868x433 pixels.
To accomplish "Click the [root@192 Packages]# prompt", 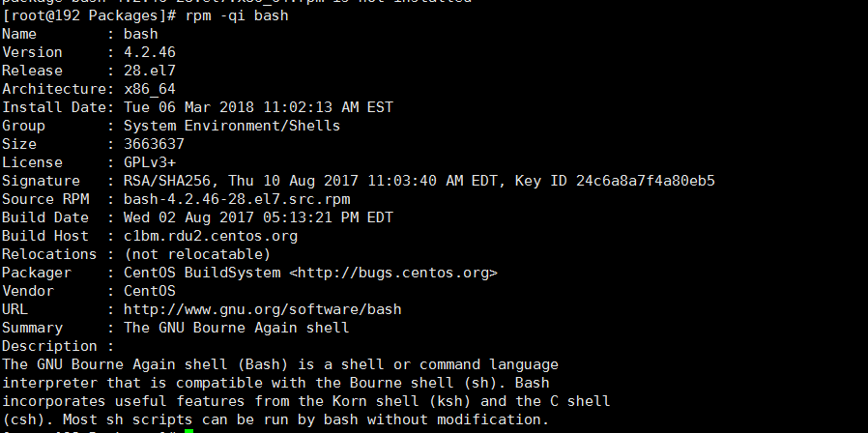I will click(89, 15).
